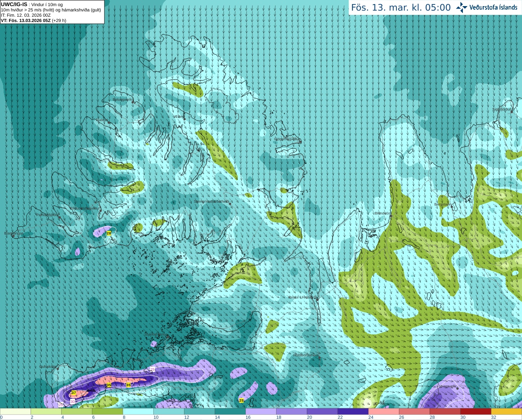Image resolution: width=522 pixels, height=420 pixels.
Task: Click the UWC/IG-IS model title text
Action: point(14,4)
